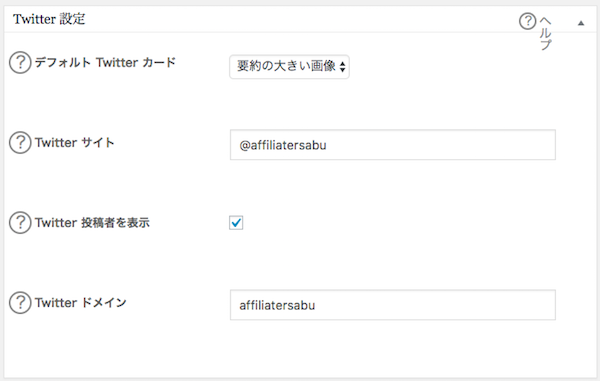Click the デフォルト Twitter カード label
The image size is (600, 381).
[x=105, y=62]
